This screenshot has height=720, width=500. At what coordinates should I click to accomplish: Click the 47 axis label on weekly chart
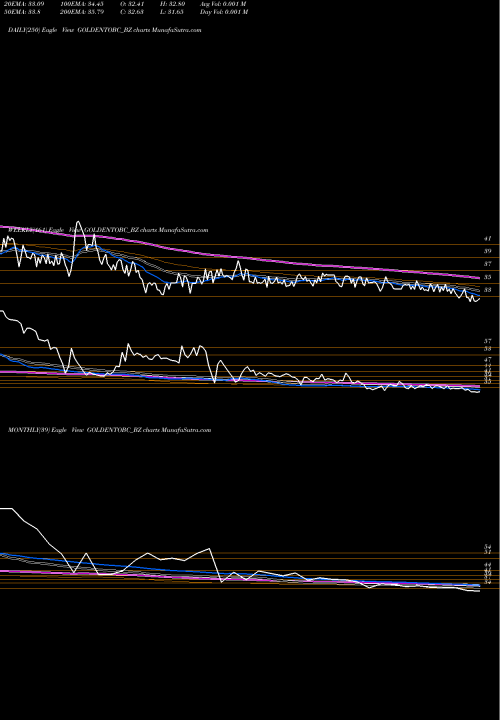pyautogui.click(x=488, y=360)
